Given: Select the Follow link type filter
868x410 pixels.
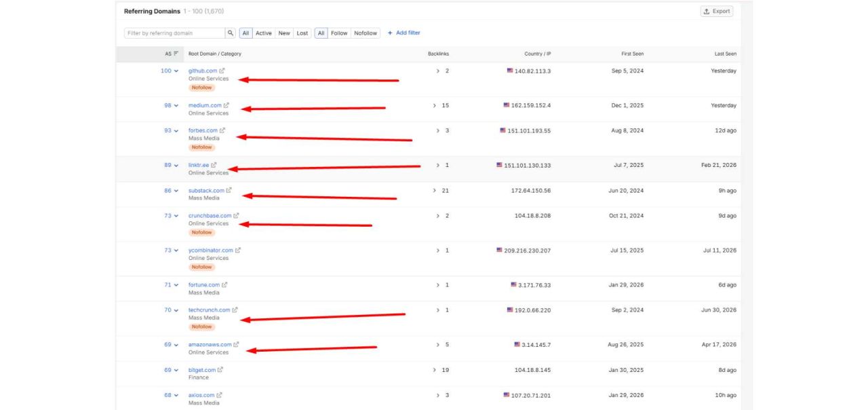Looking at the screenshot, I should click(x=339, y=33).
